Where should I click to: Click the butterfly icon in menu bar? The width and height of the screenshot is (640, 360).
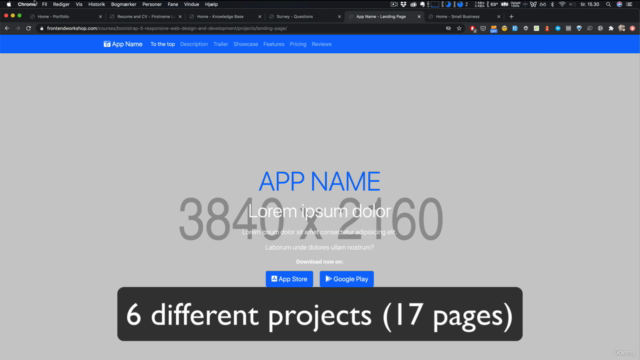[x=533, y=4]
